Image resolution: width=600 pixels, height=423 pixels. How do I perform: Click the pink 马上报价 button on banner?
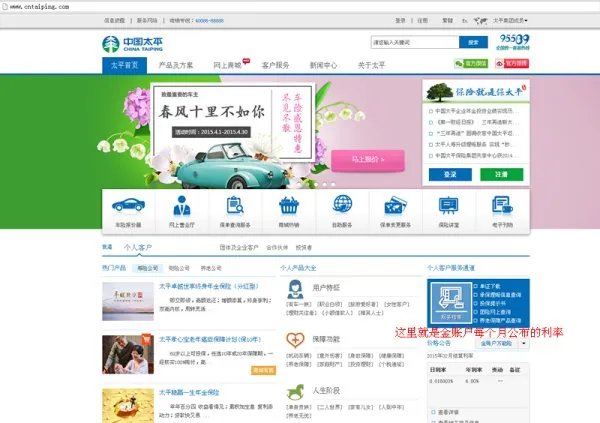click(x=368, y=160)
